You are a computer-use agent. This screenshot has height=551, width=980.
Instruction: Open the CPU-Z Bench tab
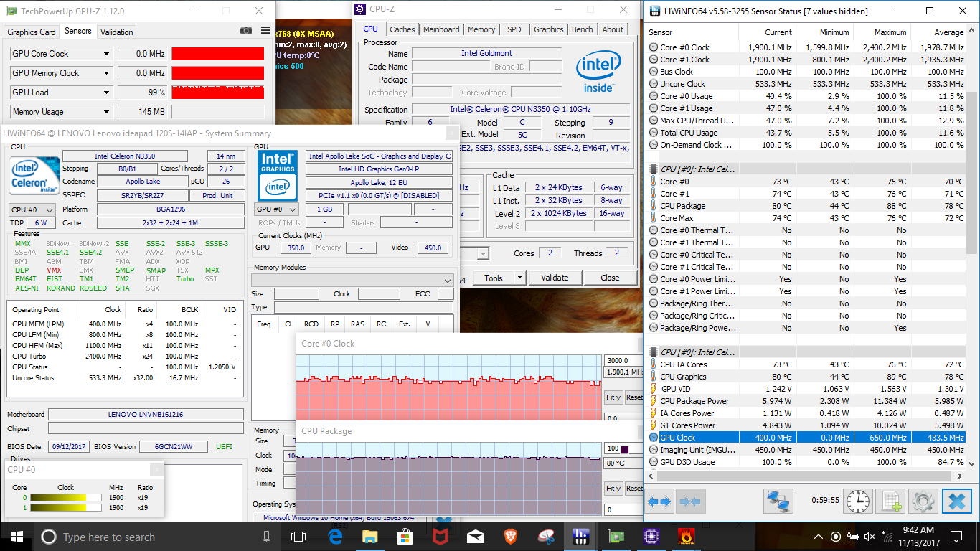point(583,29)
